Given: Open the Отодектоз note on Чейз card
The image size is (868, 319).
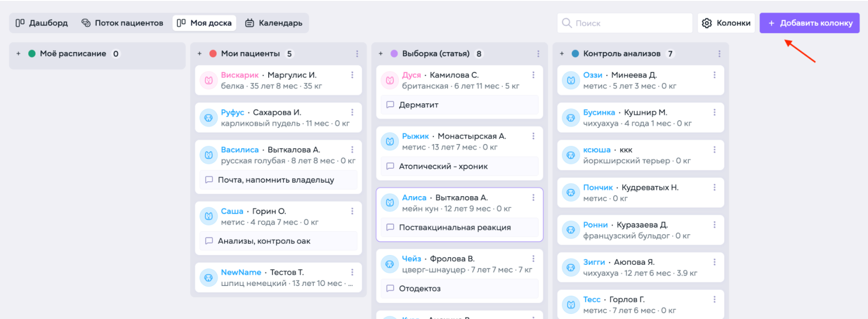Looking at the screenshot, I should pos(459,289).
